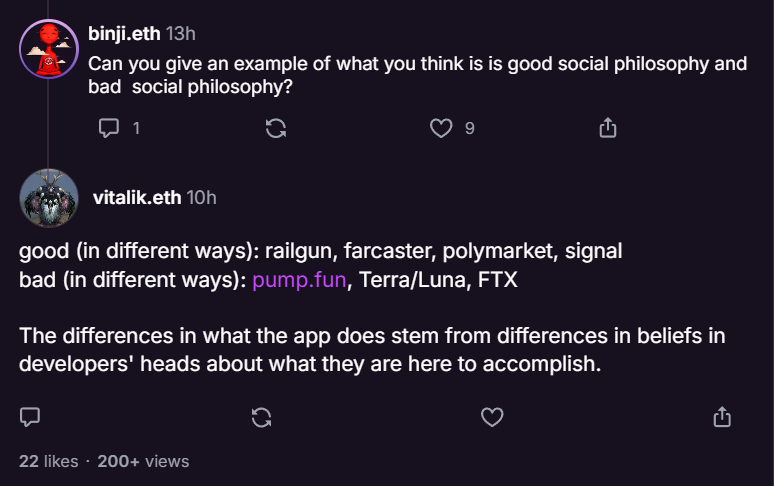The width and height of the screenshot is (774, 486).
Task: Open binji.eth's profile avatar
Action: click(x=48, y=48)
